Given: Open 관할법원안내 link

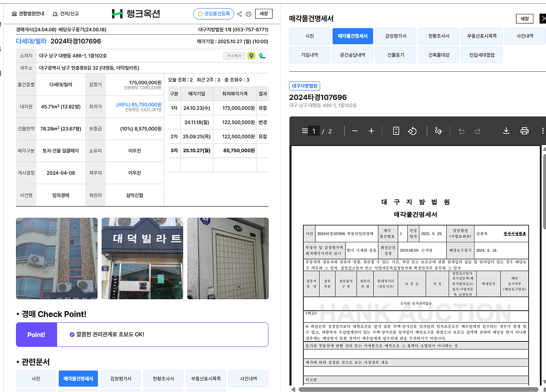Looking at the screenshot, I should (28, 14).
